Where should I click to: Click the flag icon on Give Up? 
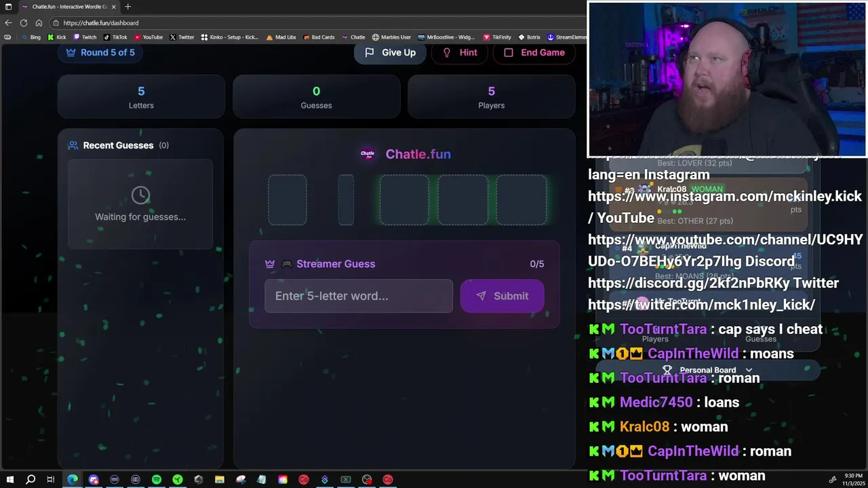coord(370,52)
